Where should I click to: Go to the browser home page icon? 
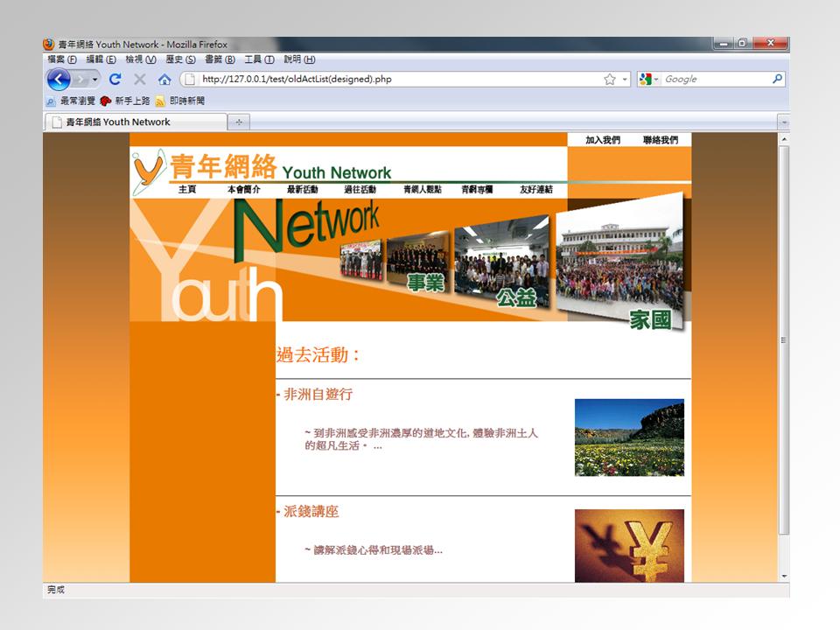click(x=164, y=80)
